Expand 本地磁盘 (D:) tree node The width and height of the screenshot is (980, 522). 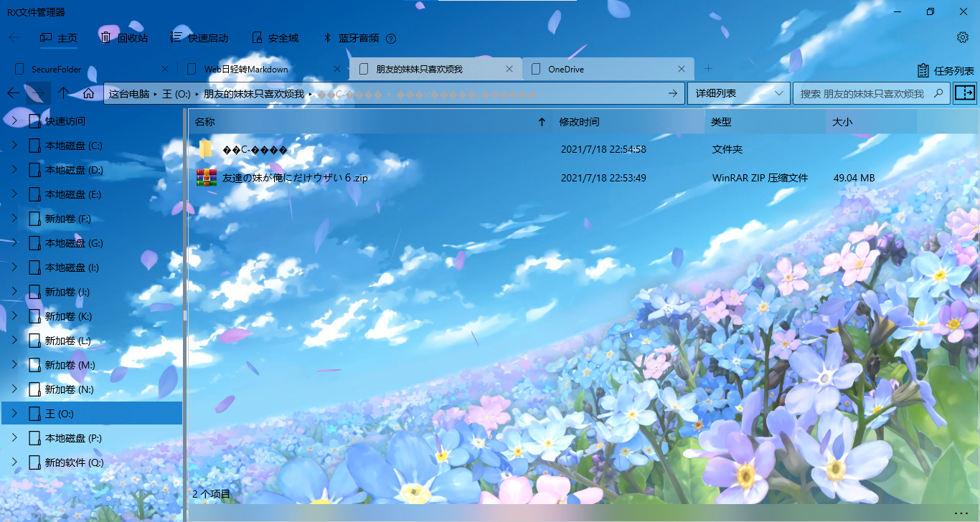(x=14, y=170)
